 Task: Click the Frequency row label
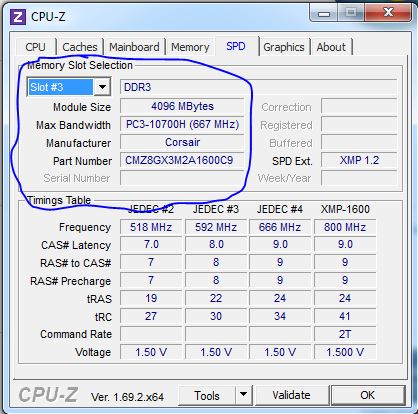[x=85, y=227]
